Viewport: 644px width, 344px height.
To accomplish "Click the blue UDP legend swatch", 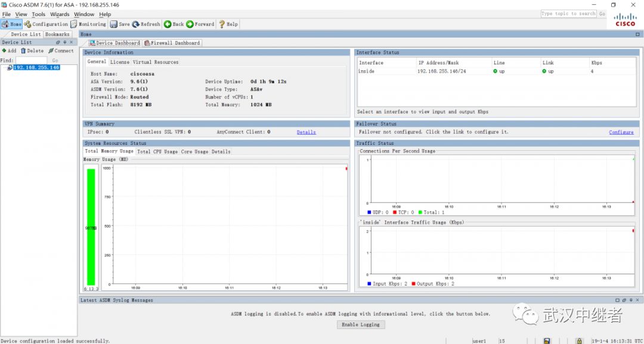I will (x=369, y=212).
